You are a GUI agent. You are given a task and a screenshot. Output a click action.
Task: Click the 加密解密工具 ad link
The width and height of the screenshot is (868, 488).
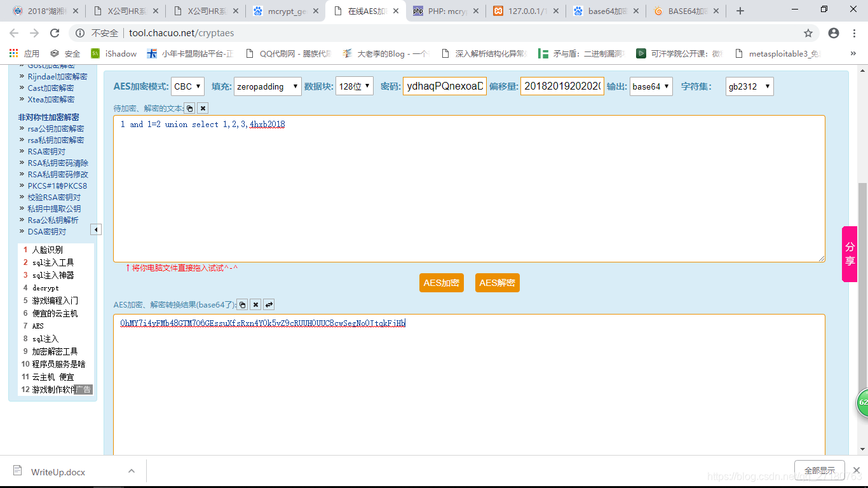[55, 351]
